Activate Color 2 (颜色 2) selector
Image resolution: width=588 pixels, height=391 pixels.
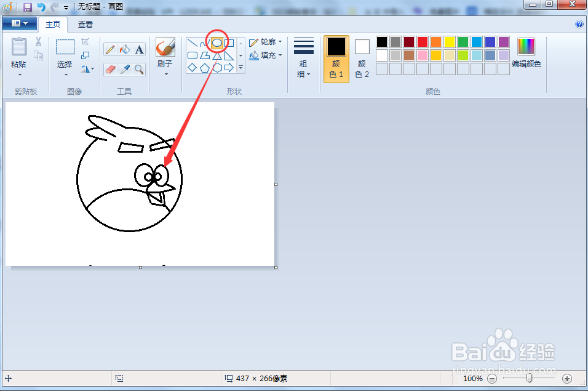[362, 58]
